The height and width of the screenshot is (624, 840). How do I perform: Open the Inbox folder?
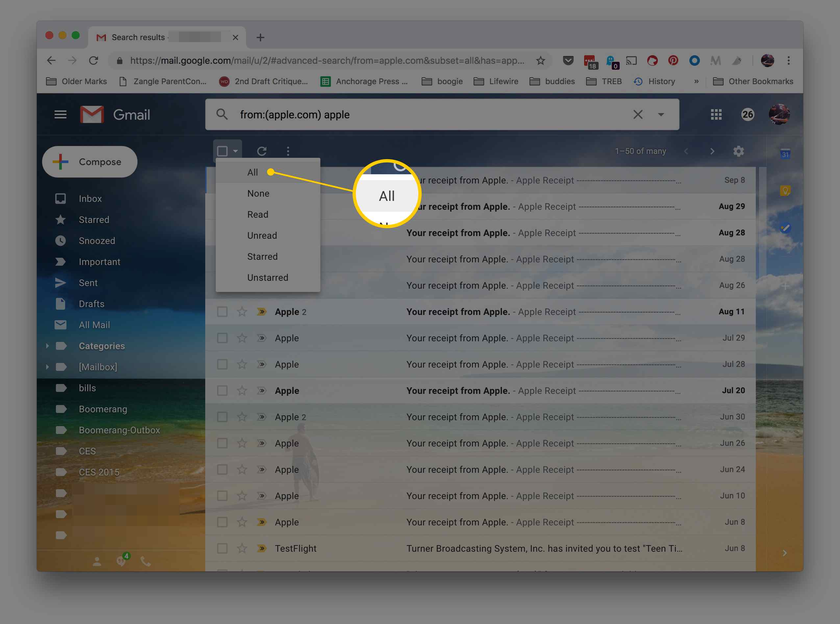point(90,199)
